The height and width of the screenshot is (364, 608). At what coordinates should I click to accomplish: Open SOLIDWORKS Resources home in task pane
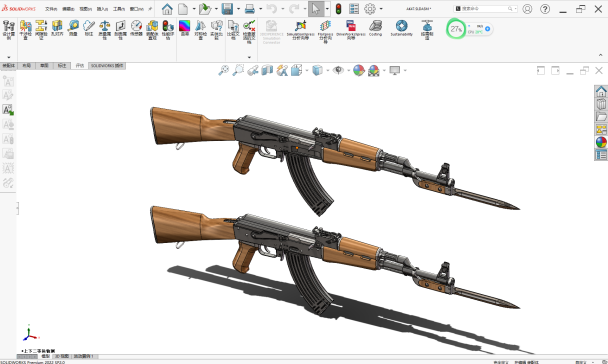pyautogui.click(x=601, y=91)
